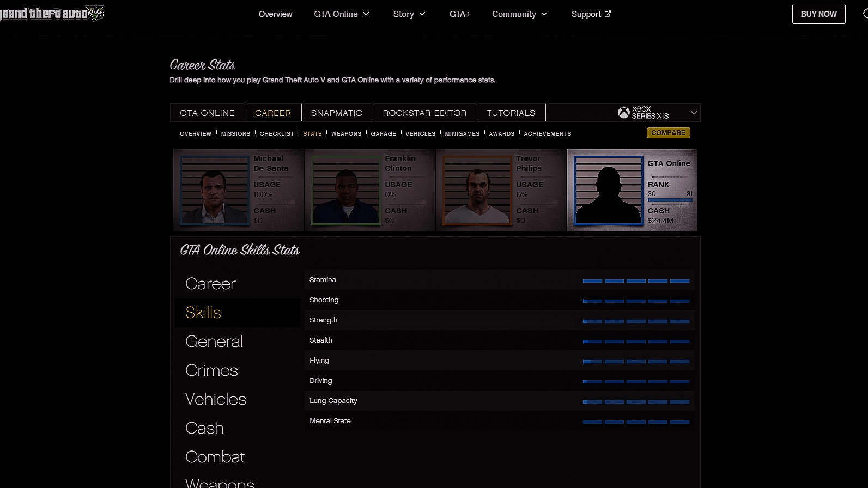Viewport: 868px width, 488px height.
Task: Go to the GTA+ page
Action: pyautogui.click(x=459, y=14)
